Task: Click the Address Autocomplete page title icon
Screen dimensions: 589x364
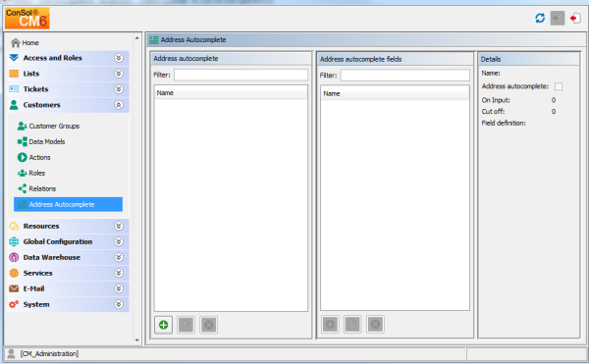Action: pyautogui.click(x=154, y=40)
